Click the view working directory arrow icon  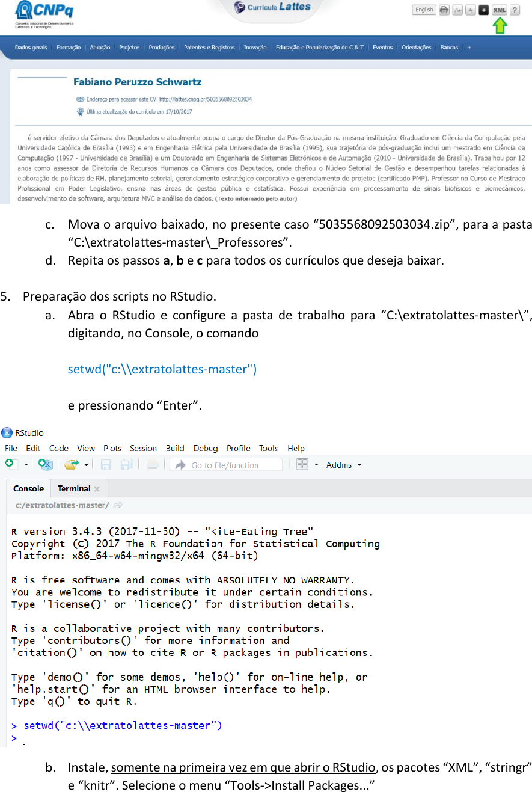(x=118, y=505)
